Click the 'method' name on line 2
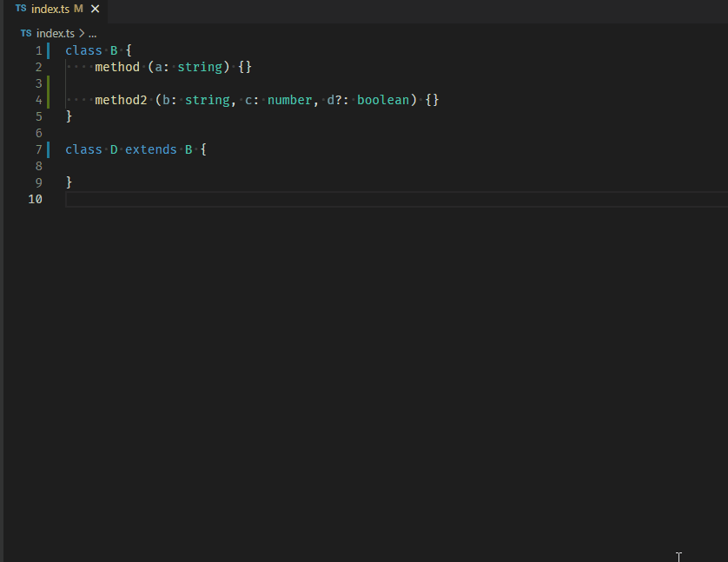 (117, 67)
